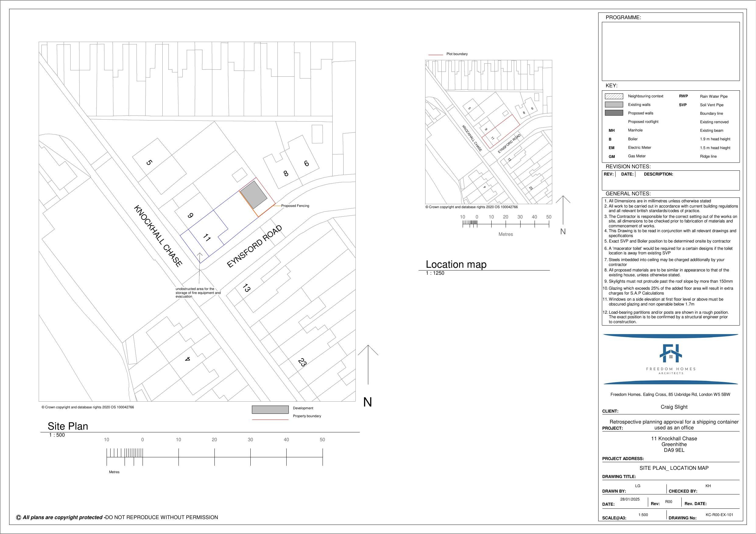Click the Location map title

(x=456, y=264)
